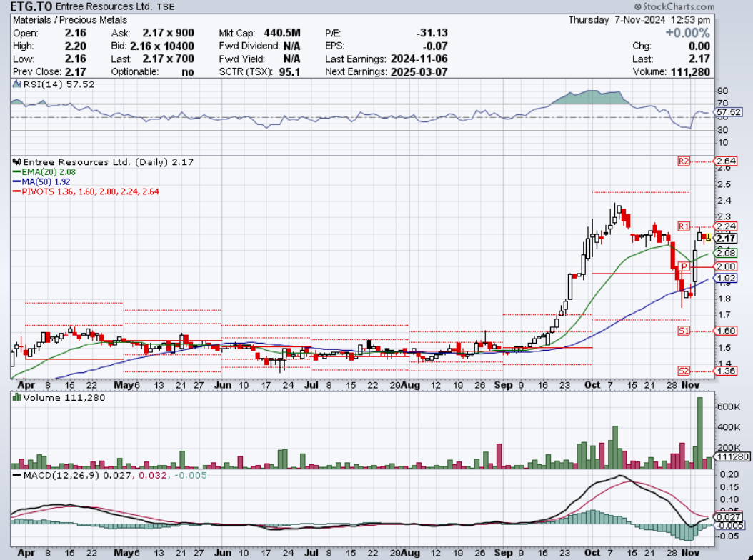Screen dimensions: 753x560
Task: Select the R2 pivot marker box
Action: pos(684,161)
